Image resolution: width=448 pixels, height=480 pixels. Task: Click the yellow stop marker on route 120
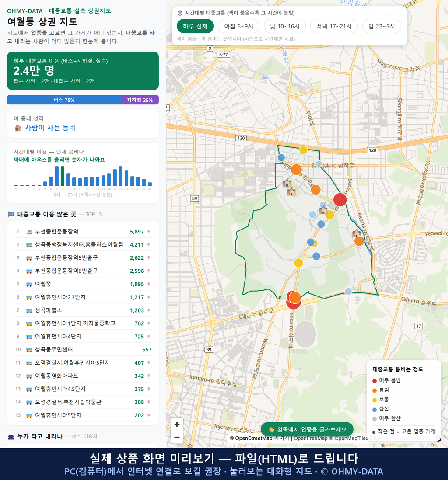(x=303, y=150)
